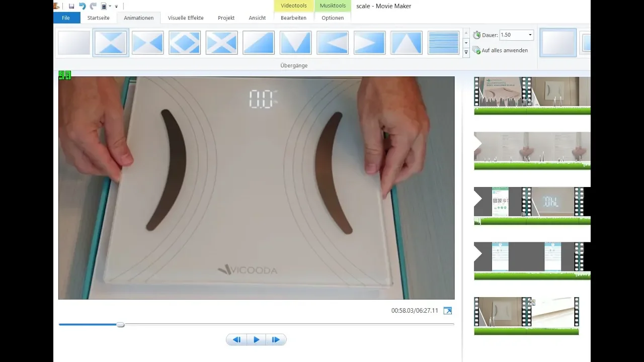Select the left-pointing triangle transition
This screenshot has width=644, height=362.
pos(333,42)
